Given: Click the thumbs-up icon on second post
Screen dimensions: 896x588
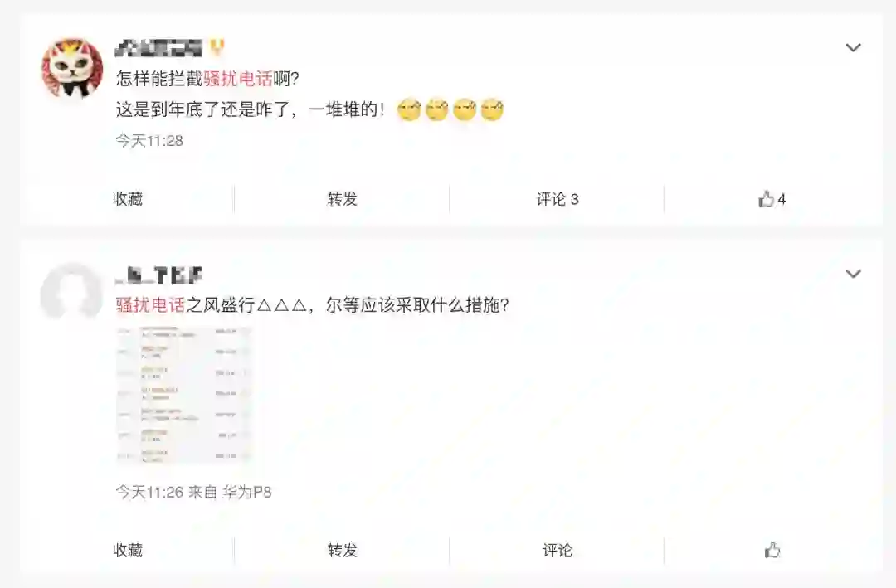Looking at the screenshot, I should [x=772, y=551].
